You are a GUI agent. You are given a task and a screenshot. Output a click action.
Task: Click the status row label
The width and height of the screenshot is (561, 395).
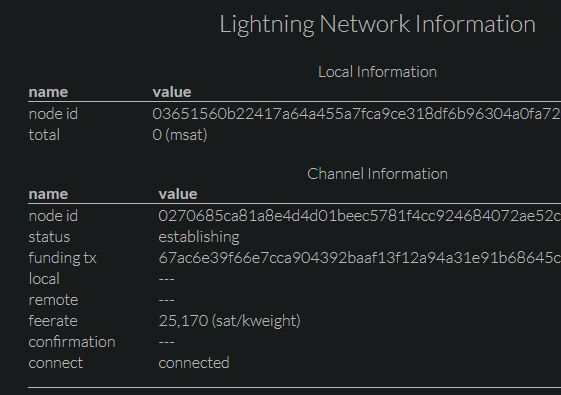click(x=49, y=237)
